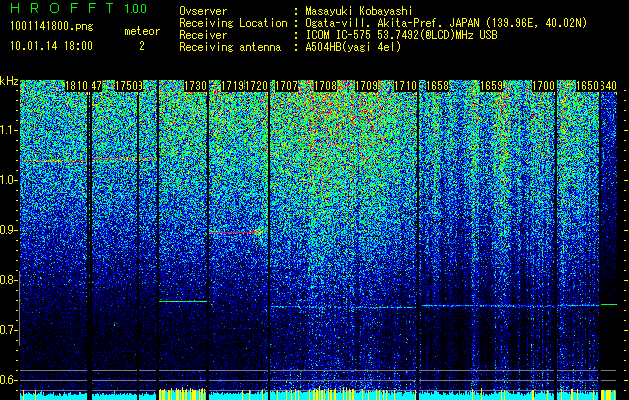Select the 1710 time marker
The image size is (629, 400).
pos(406,86)
